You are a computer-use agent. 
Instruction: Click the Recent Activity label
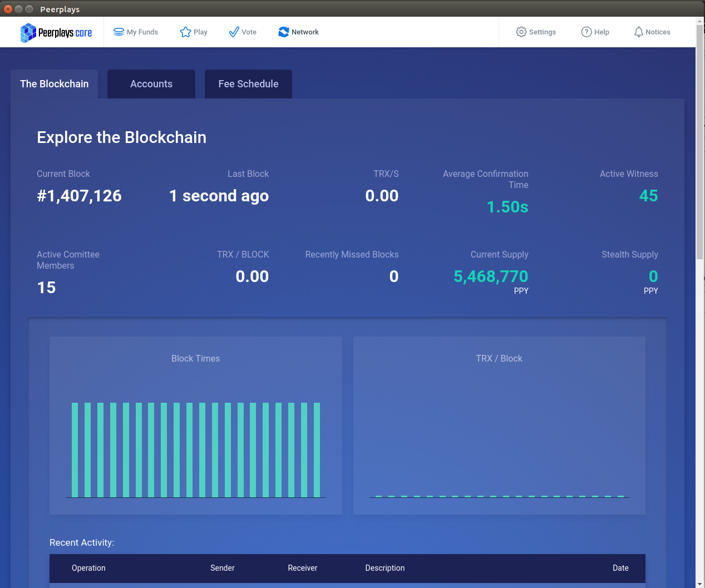(x=82, y=542)
